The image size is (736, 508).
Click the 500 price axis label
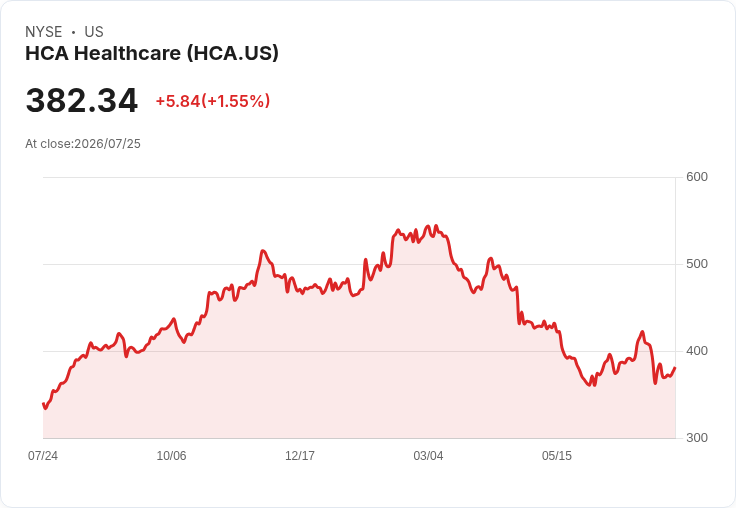point(697,264)
